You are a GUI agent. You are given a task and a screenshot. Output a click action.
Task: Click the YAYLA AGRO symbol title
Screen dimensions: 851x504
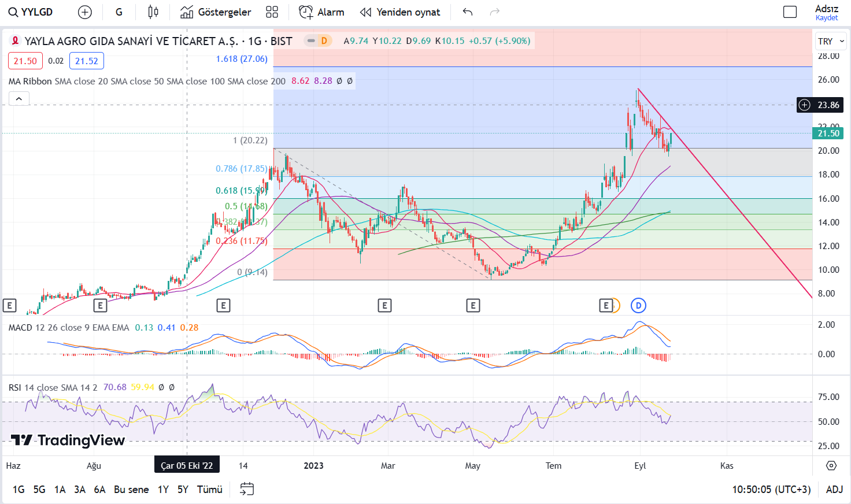[131, 41]
